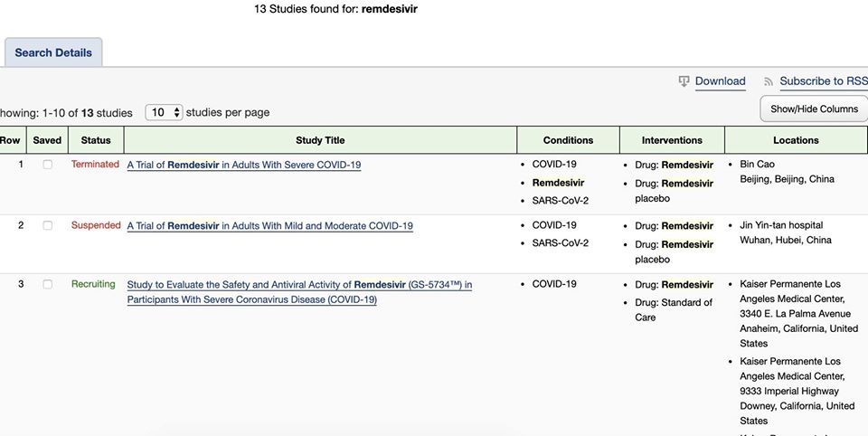Click the download icon beside Download
This screenshot has height=436, width=868.
[x=684, y=81]
